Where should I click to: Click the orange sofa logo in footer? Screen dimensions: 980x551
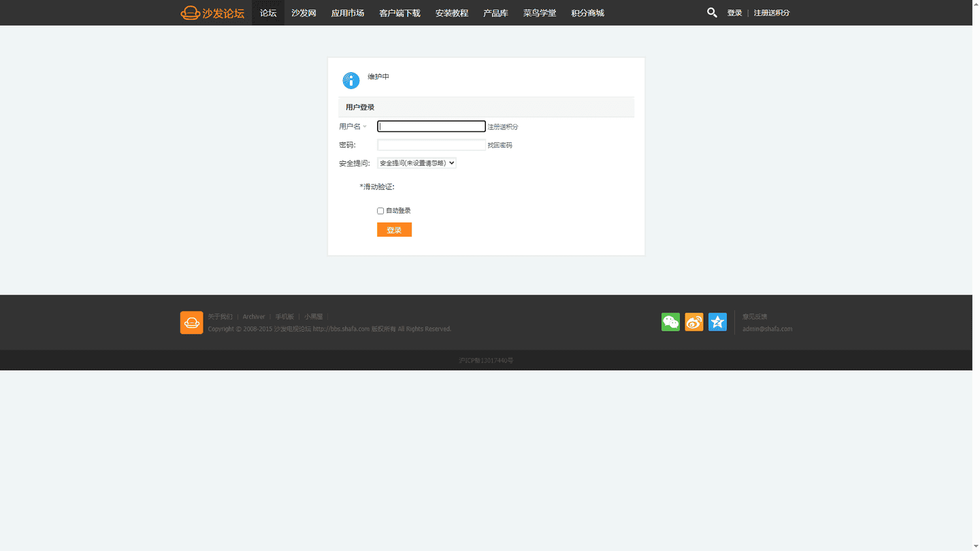point(191,322)
